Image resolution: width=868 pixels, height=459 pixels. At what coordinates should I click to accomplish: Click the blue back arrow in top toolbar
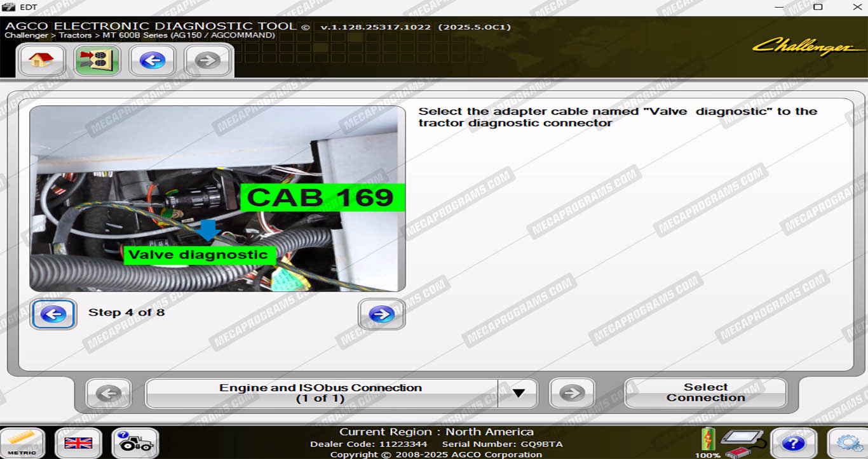pos(152,61)
